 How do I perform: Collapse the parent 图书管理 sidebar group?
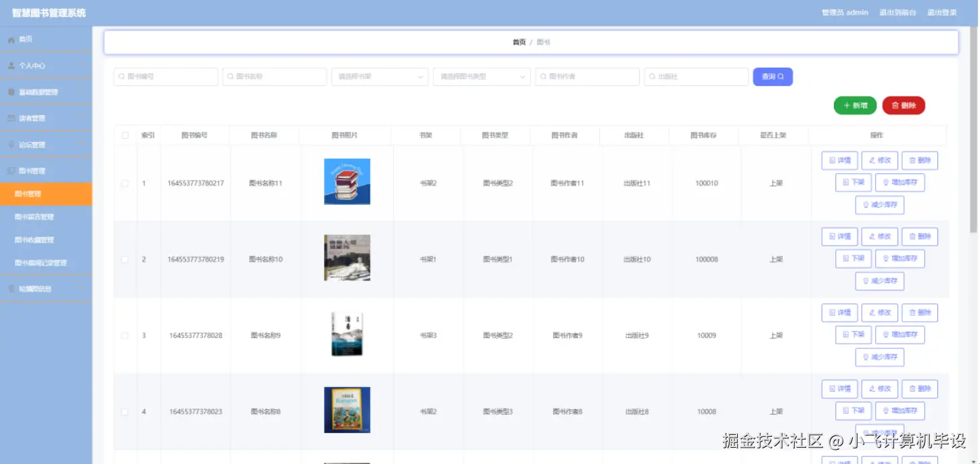(46, 170)
